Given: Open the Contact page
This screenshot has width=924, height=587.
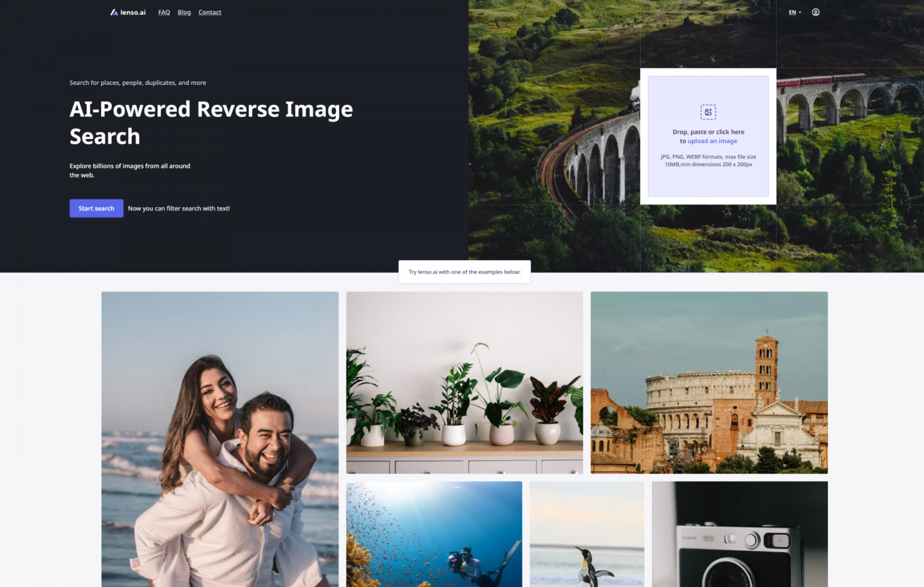Looking at the screenshot, I should coord(209,12).
